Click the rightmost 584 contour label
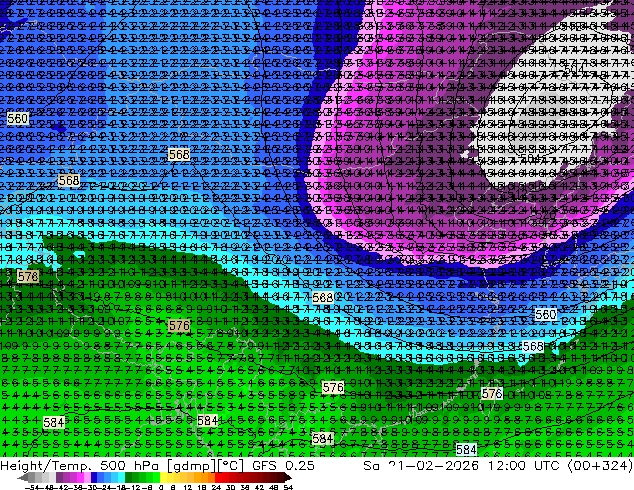Viewport: 634px width, 490px height. point(466,449)
